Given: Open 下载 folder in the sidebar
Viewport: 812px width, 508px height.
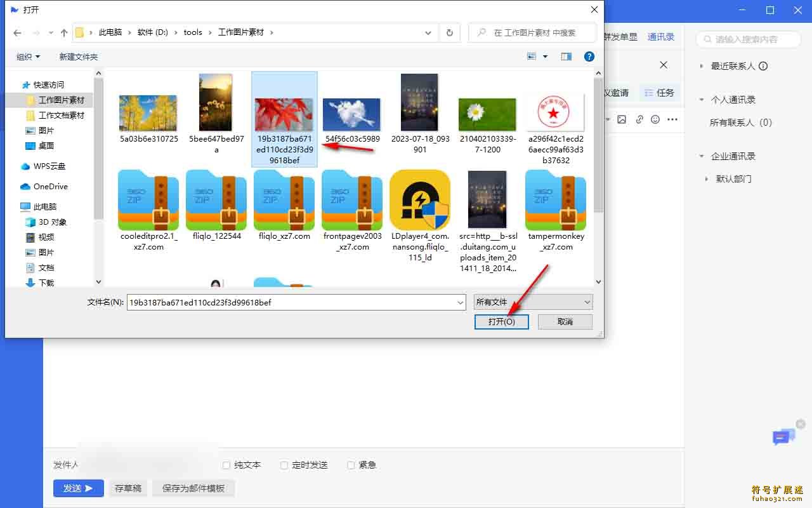Looking at the screenshot, I should (40, 283).
